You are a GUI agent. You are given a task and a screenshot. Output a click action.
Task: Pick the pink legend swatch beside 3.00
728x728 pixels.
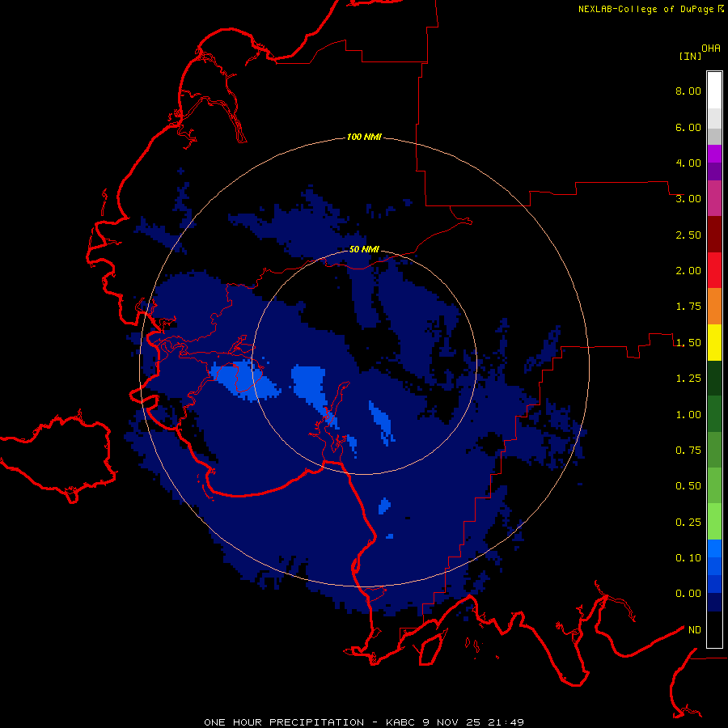tap(714, 198)
